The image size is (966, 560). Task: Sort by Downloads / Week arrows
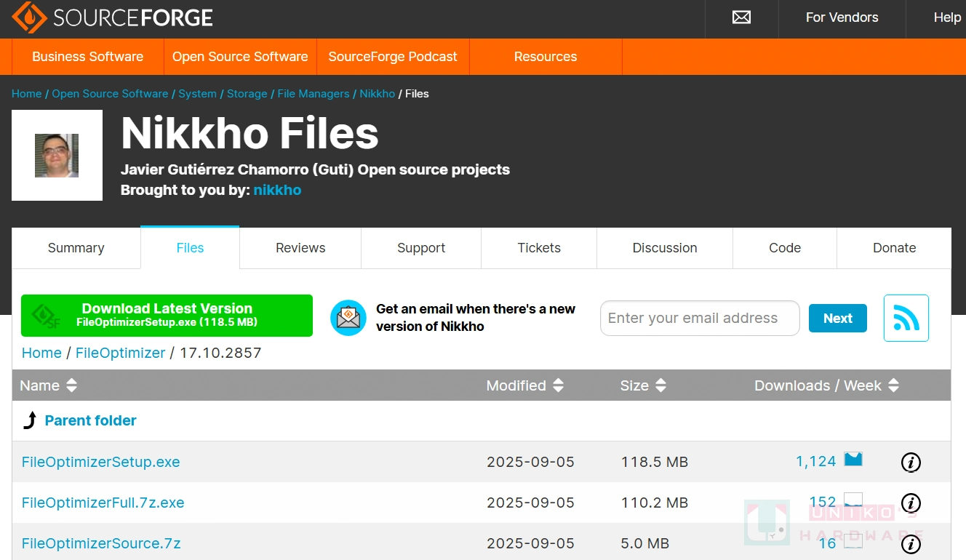pos(893,385)
